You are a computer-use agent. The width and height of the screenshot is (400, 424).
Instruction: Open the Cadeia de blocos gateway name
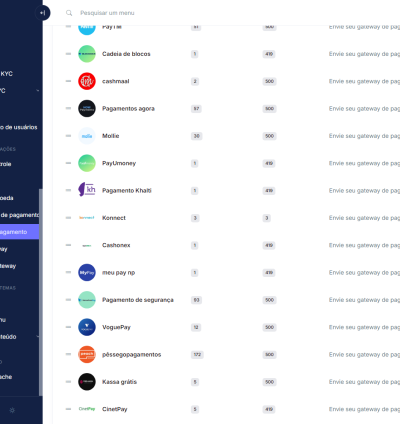click(126, 54)
